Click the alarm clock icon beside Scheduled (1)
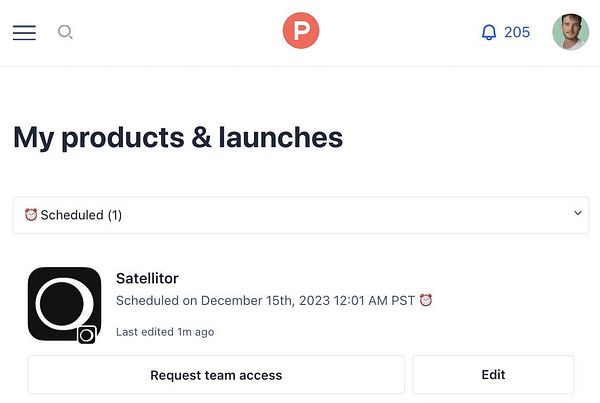This screenshot has width=600, height=403. point(31,215)
